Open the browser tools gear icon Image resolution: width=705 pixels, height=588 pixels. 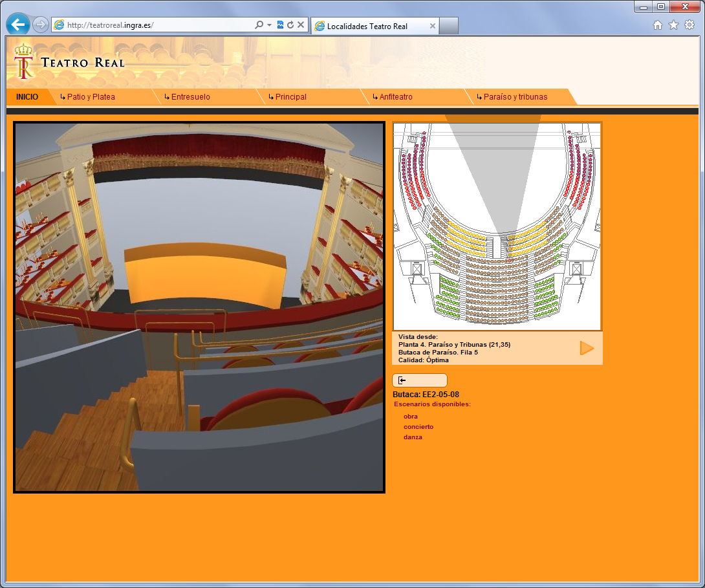pos(689,25)
